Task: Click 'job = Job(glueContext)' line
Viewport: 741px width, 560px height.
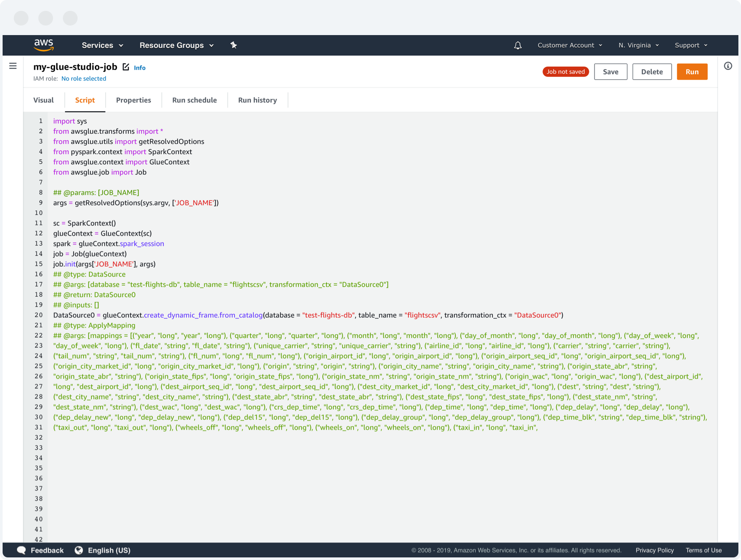Action: click(x=90, y=254)
